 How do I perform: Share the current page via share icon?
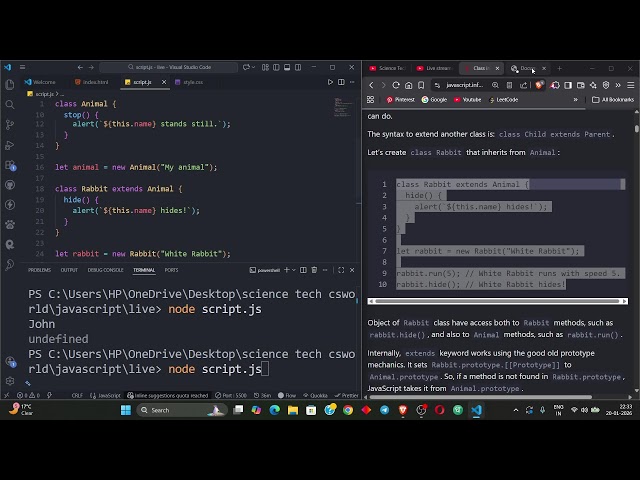click(523, 85)
